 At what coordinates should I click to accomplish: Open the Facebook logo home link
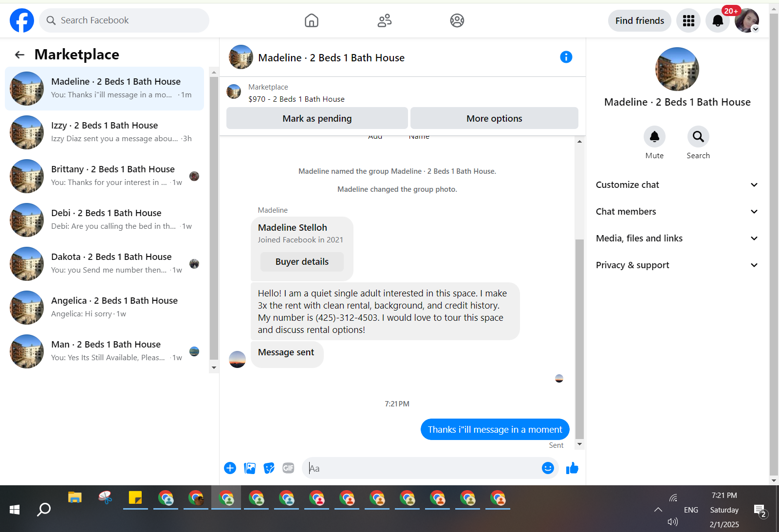click(22, 20)
